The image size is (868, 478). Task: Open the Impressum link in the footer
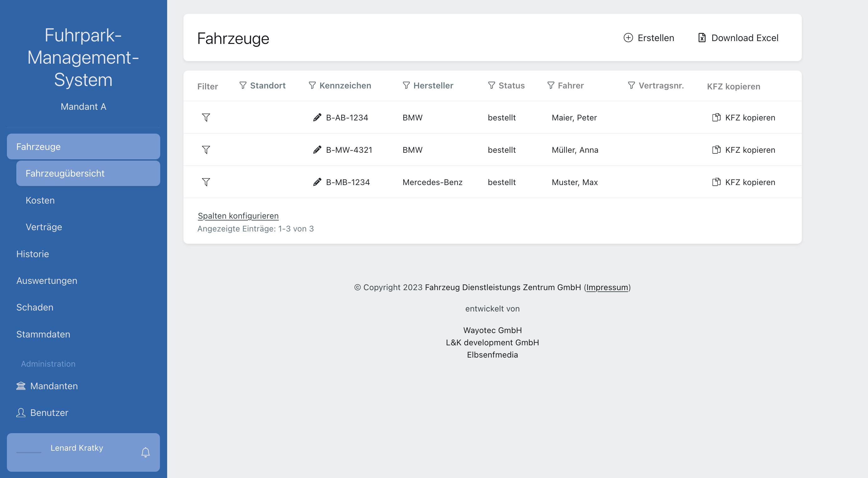tap(607, 287)
